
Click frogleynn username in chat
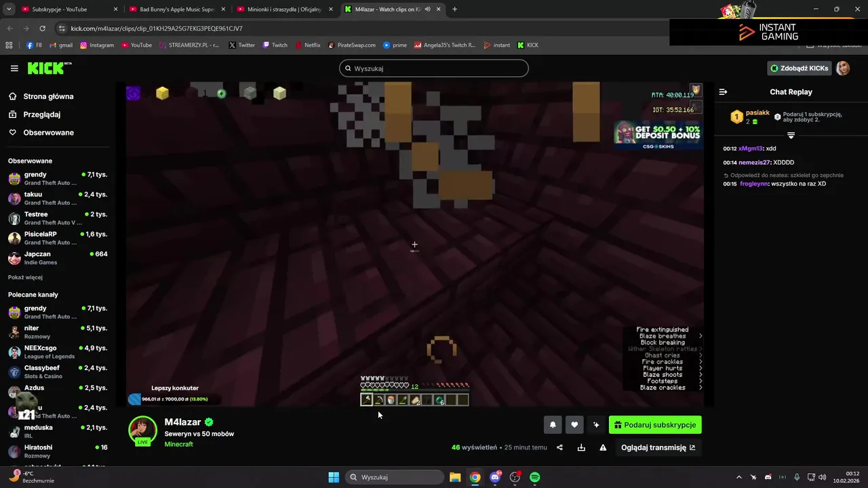pos(755,184)
